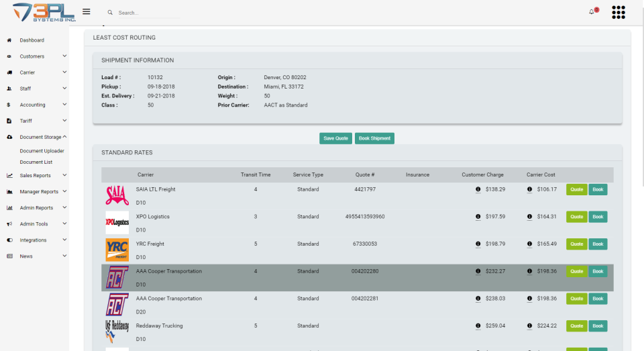Click the top search field
The width and height of the screenshot is (644, 351).
[148, 13]
